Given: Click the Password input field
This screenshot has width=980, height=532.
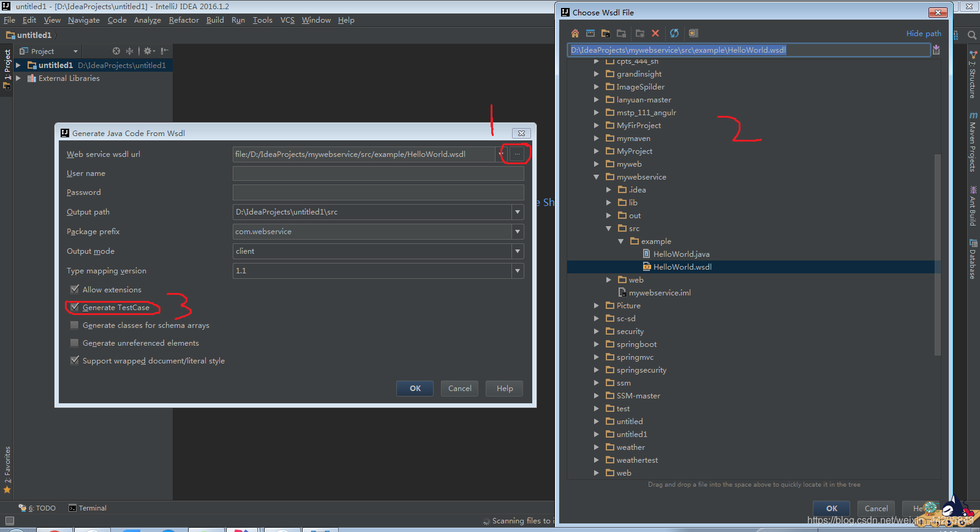Looking at the screenshot, I should tap(378, 192).
